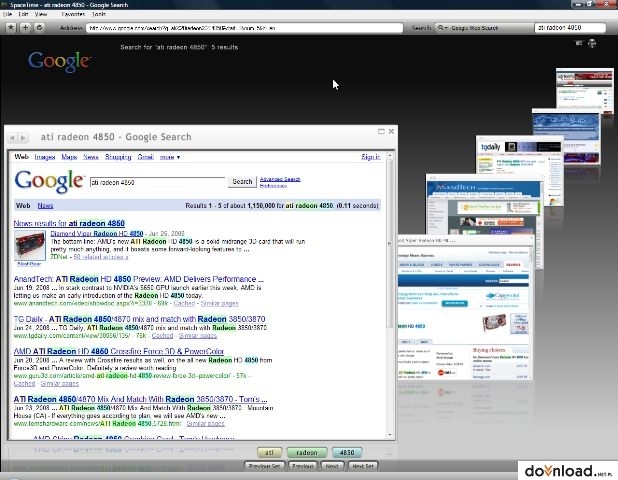Click the plus new-tab icon in toolbar
Image resolution: width=618 pixels, height=480 pixels.
click(25, 28)
